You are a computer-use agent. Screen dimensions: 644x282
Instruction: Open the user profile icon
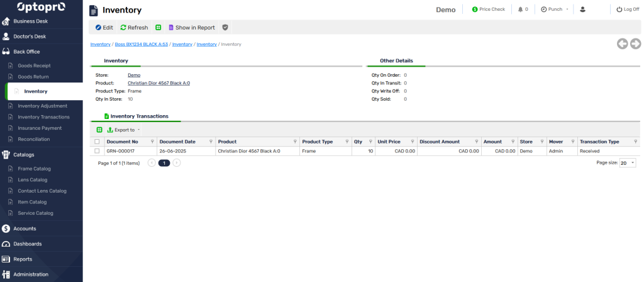(x=582, y=9)
